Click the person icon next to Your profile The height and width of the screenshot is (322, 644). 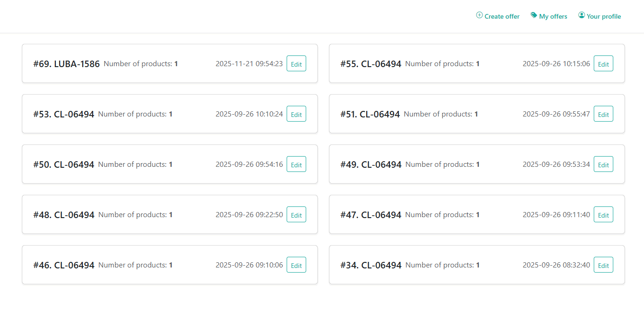tap(581, 15)
